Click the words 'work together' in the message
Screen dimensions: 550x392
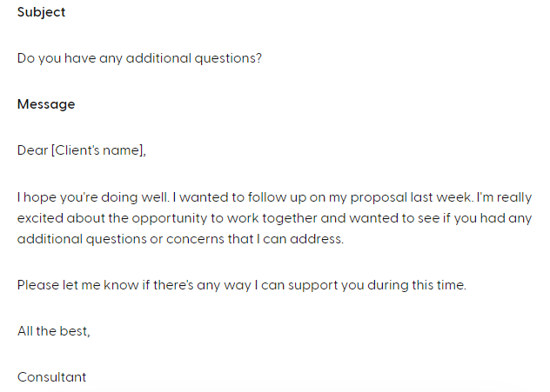272,218
